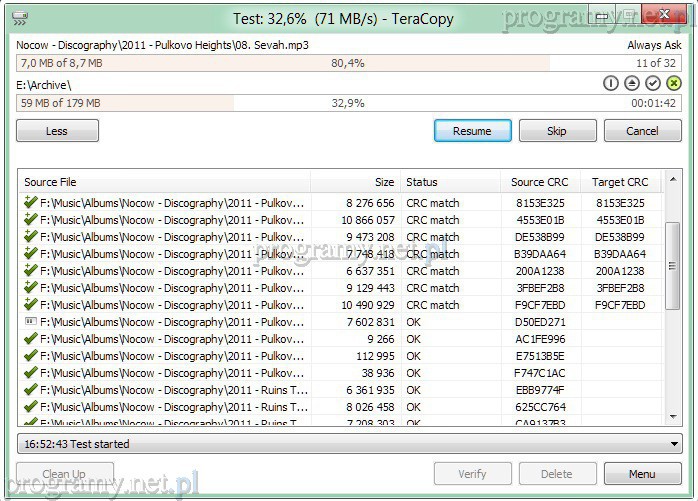Screen dimensions: 698x501
Task: Click the green circled X icon
Action: coord(674,84)
